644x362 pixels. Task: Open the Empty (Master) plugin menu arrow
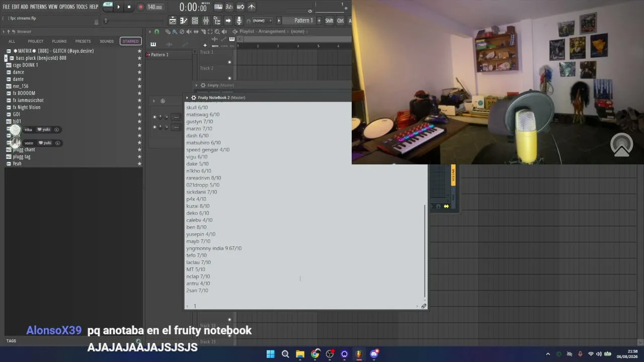[x=196, y=85]
